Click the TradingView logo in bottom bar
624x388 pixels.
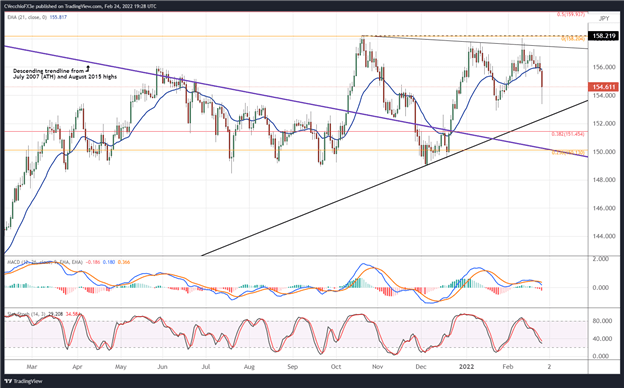click(23, 381)
